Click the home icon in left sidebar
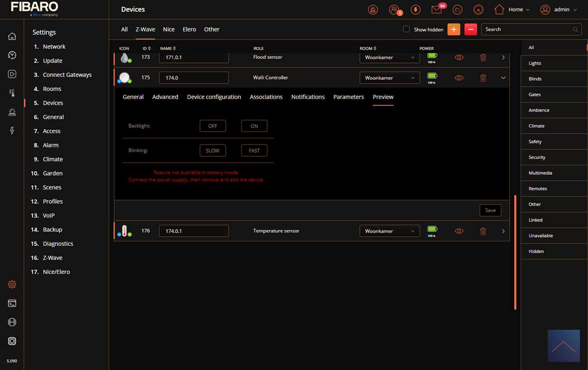This screenshot has width=588, height=370. pos(12,37)
